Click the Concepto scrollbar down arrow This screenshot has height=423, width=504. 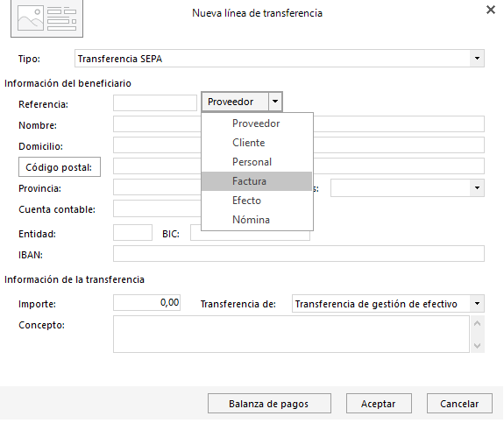(x=478, y=346)
